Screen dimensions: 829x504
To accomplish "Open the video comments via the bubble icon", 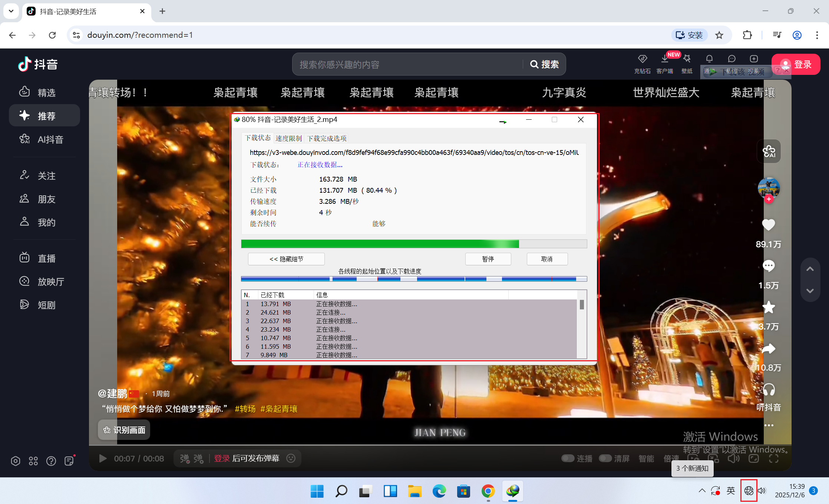I will click(x=768, y=266).
